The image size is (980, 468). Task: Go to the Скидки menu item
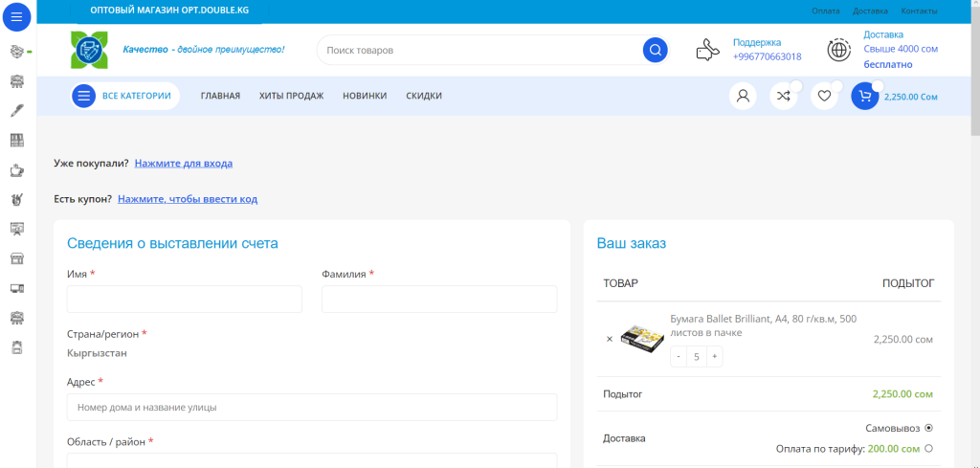(424, 96)
